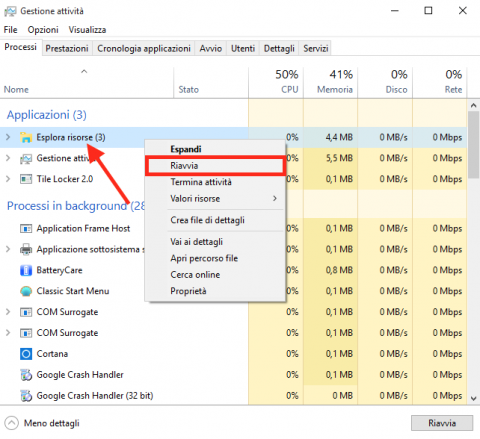
Task: Click the Applicazioni (3) group heading
Action: (x=47, y=115)
